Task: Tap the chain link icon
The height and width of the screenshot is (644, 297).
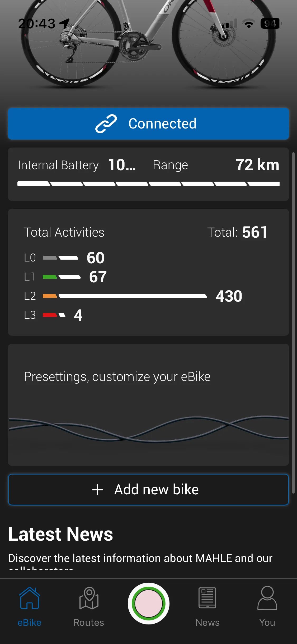Action: (x=106, y=124)
